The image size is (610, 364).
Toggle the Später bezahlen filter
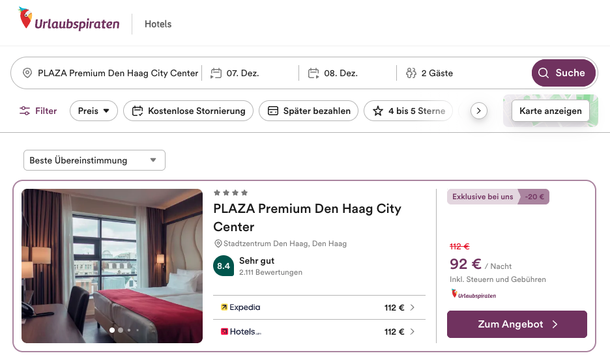click(x=309, y=111)
